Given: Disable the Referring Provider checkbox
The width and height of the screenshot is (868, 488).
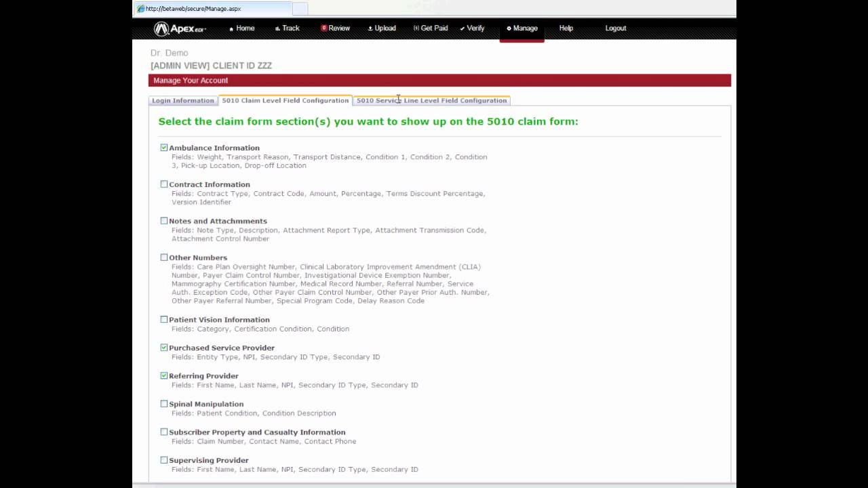Looking at the screenshot, I should point(164,375).
